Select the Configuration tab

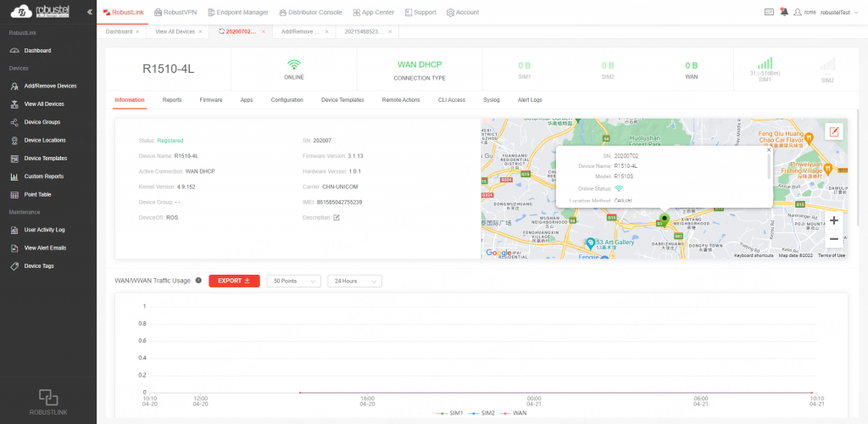click(x=287, y=100)
